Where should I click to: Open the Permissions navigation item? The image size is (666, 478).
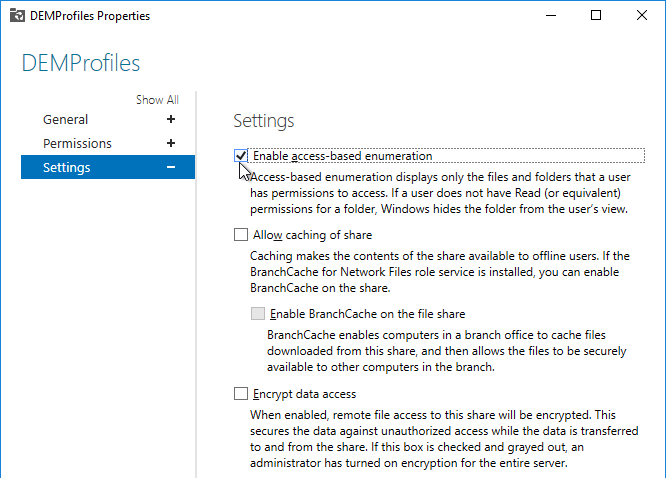click(77, 143)
